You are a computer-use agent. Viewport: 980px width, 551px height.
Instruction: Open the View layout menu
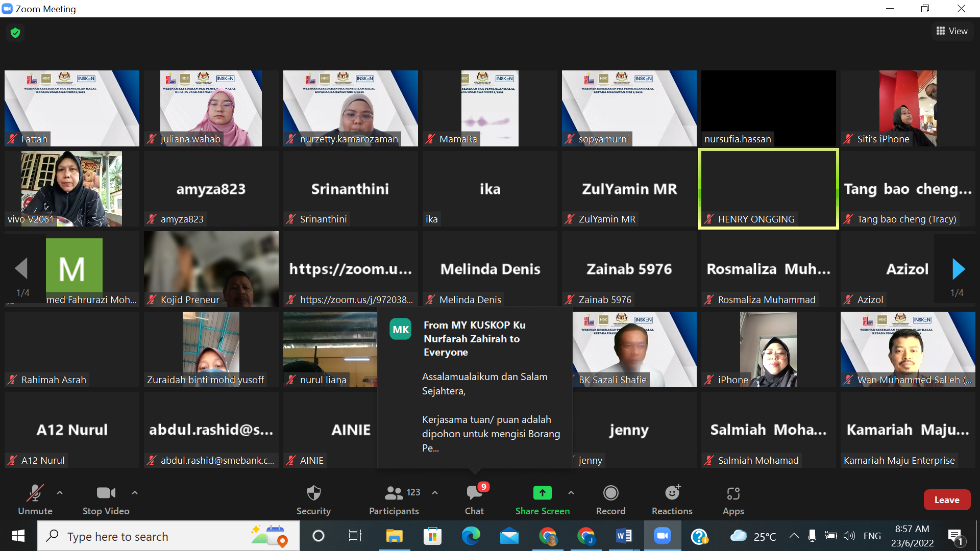point(952,31)
